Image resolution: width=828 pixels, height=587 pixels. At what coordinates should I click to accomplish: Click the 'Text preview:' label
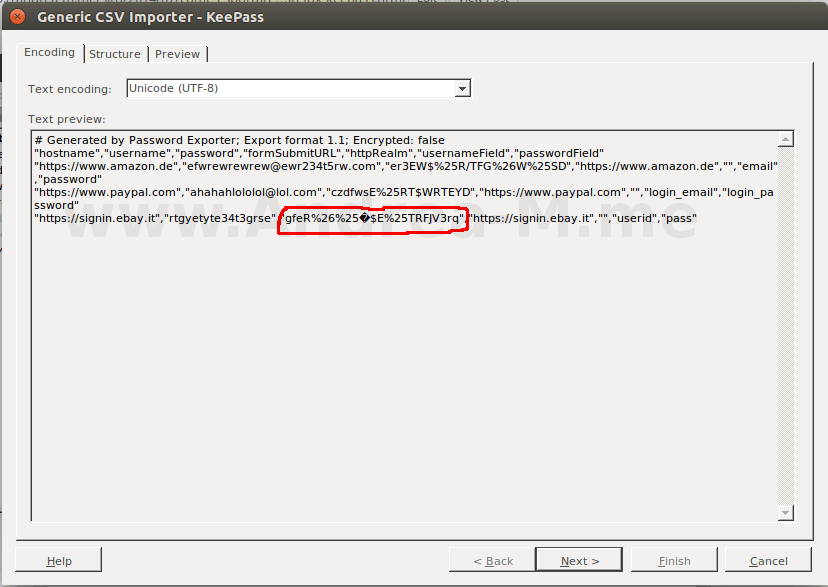67,119
